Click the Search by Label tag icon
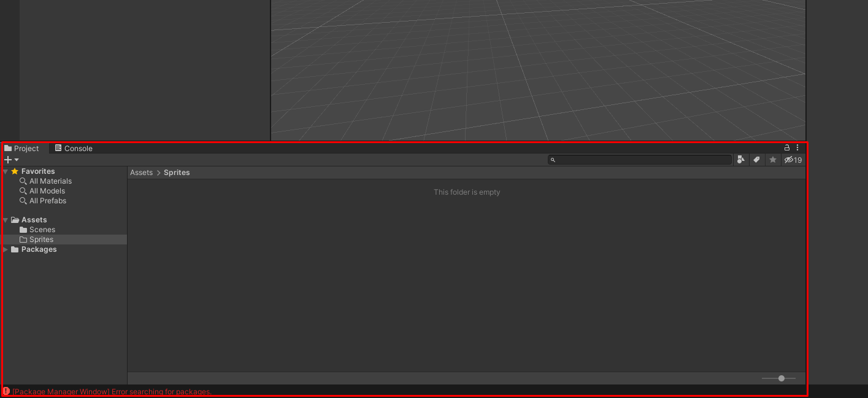This screenshot has height=398, width=868. tap(757, 160)
